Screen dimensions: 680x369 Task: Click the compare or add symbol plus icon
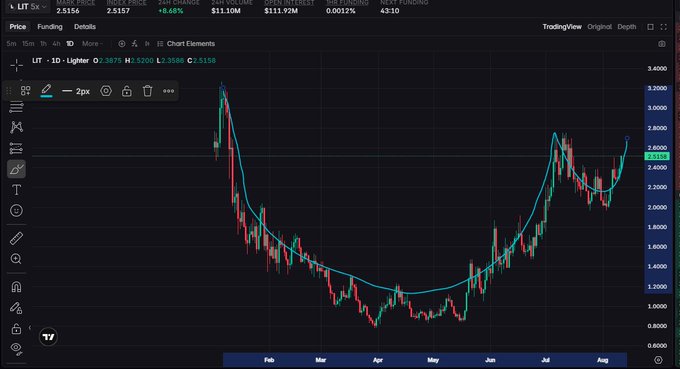pyautogui.click(x=122, y=44)
